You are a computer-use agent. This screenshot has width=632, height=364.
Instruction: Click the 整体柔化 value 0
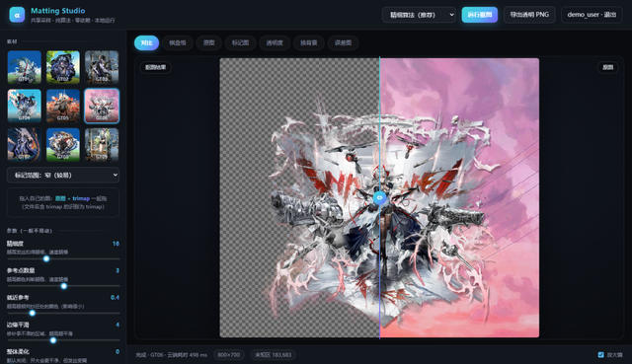coord(118,351)
